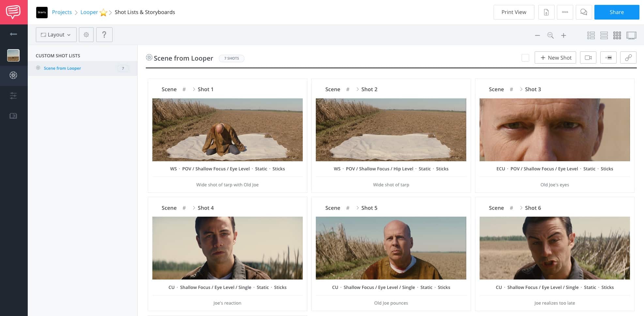The height and width of the screenshot is (316, 644).
Task: Tick the select-all checkbox near New Shot
Action: [525, 58]
